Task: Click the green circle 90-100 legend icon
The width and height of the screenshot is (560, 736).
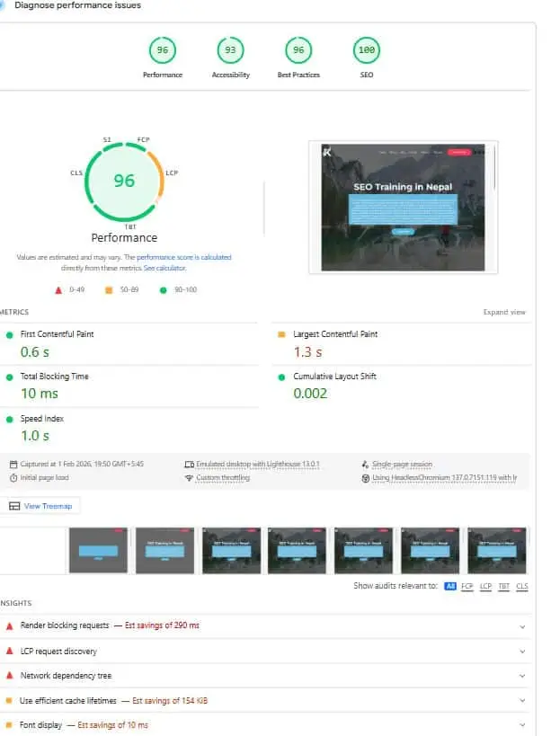Action: point(164,290)
